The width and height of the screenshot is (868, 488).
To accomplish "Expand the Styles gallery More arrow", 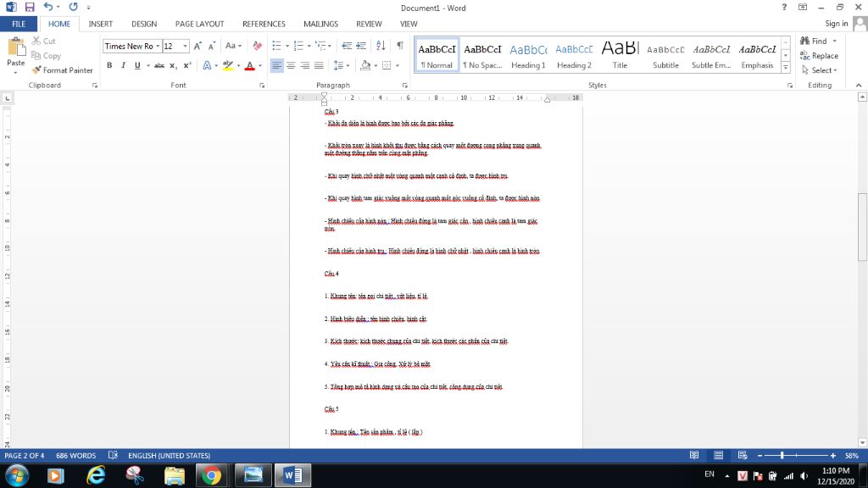I will pyautogui.click(x=786, y=68).
